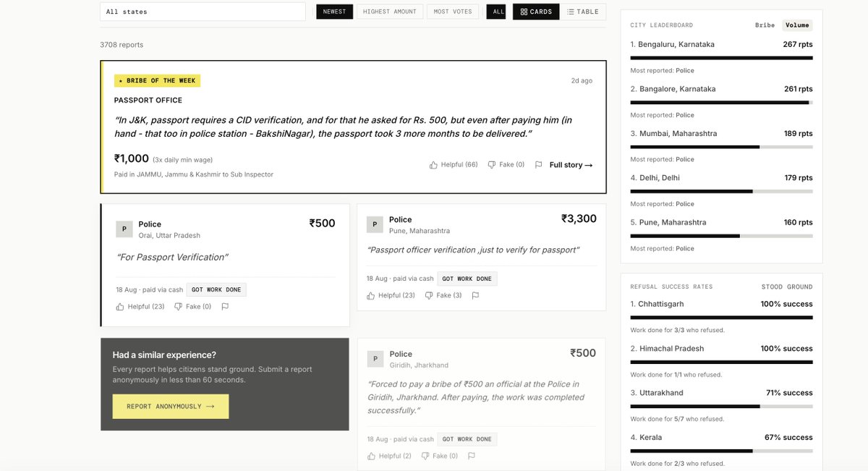The width and height of the screenshot is (868, 471).
Task: Click the Bengaluru, Karnataka volume bar
Action: 721,58
